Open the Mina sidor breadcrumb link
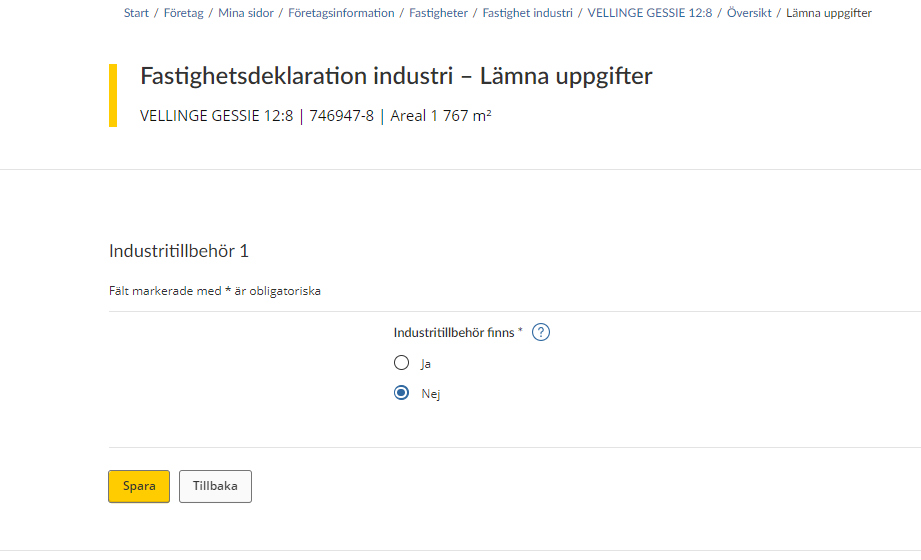This screenshot has width=921, height=560. 246,13
